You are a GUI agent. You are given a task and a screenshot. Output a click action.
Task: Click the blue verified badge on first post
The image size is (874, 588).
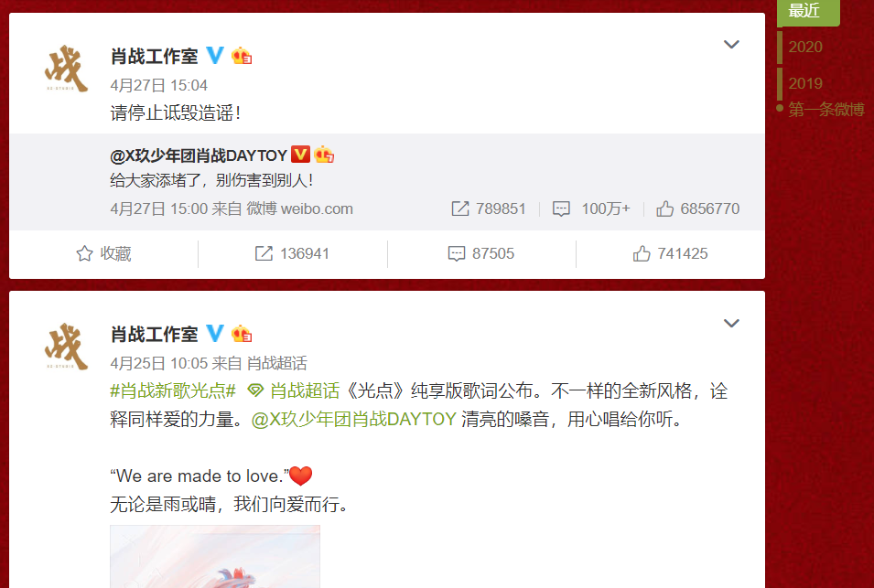tap(214, 55)
